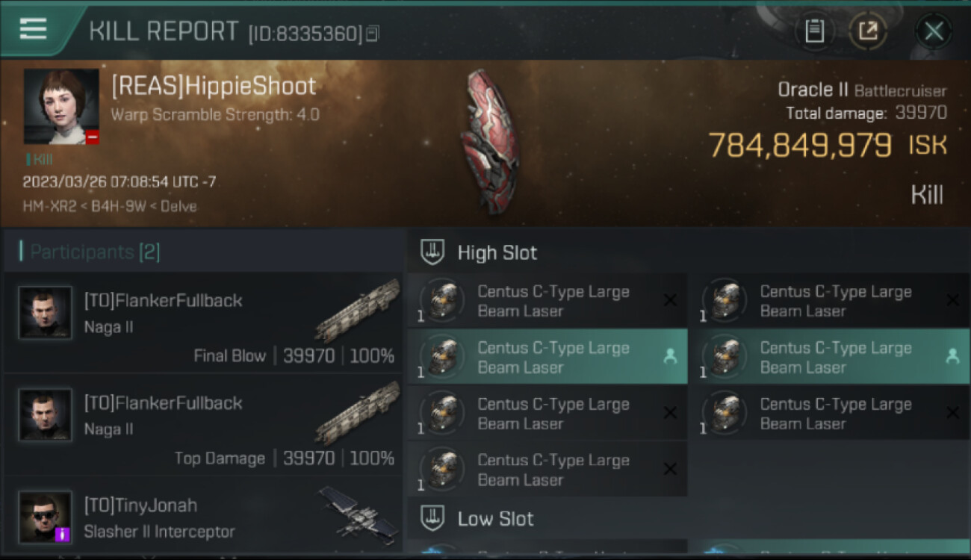
Task: Select FlankerFullback's Final Blow portrait
Action: pos(46,313)
